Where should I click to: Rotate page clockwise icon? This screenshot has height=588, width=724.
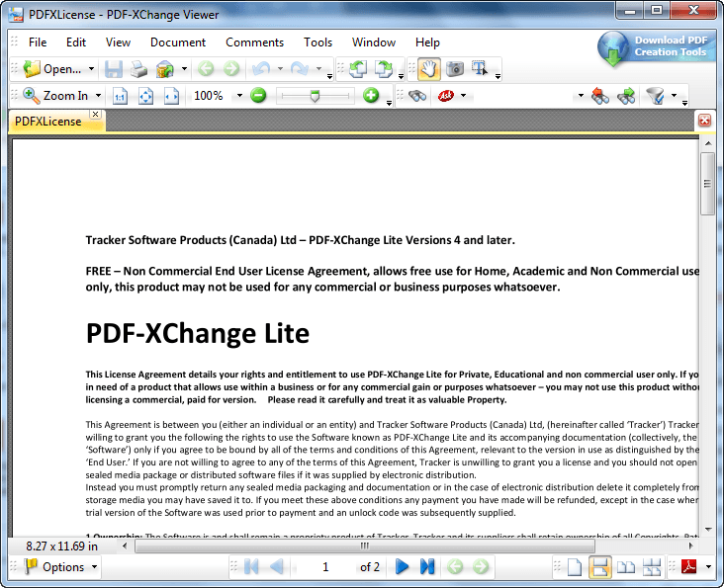point(383,69)
